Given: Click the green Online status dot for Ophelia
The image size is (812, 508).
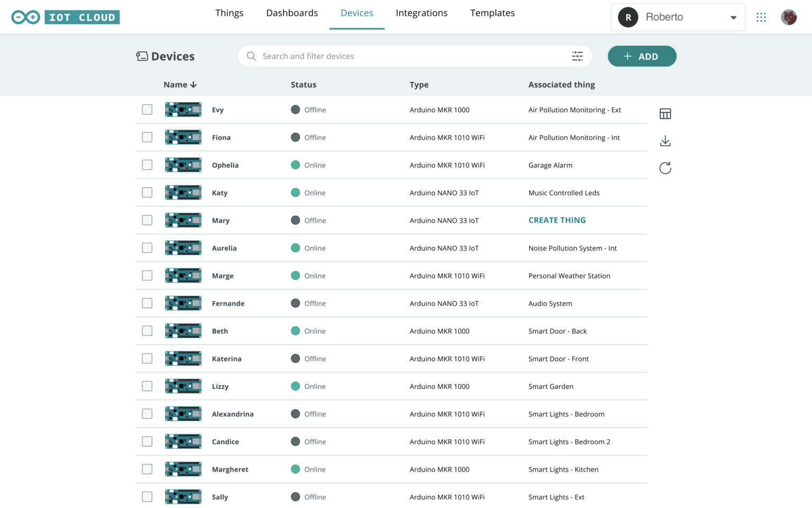Looking at the screenshot, I should click(296, 165).
